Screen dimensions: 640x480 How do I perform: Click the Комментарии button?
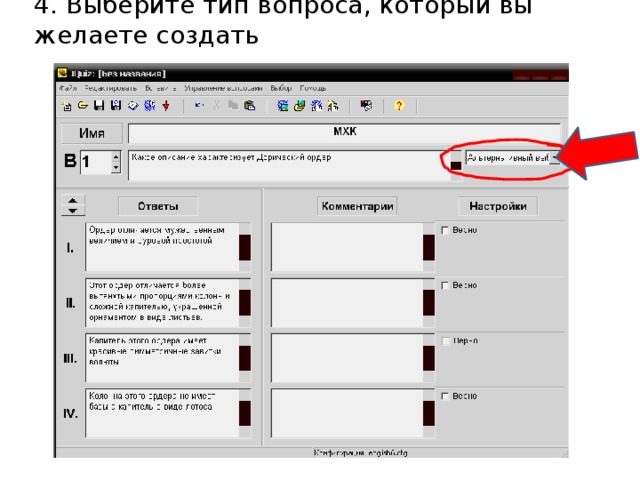pos(357,206)
